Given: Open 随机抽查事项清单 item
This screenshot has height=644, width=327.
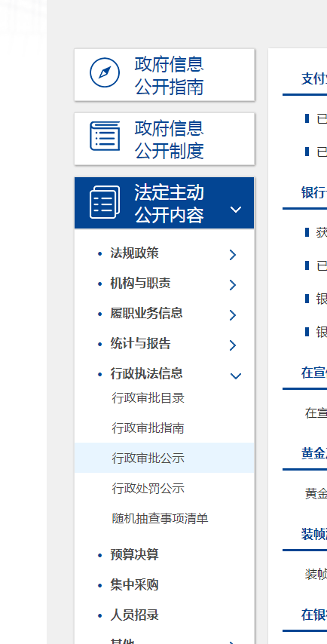Looking at the screenshot, I should [160, 518].
